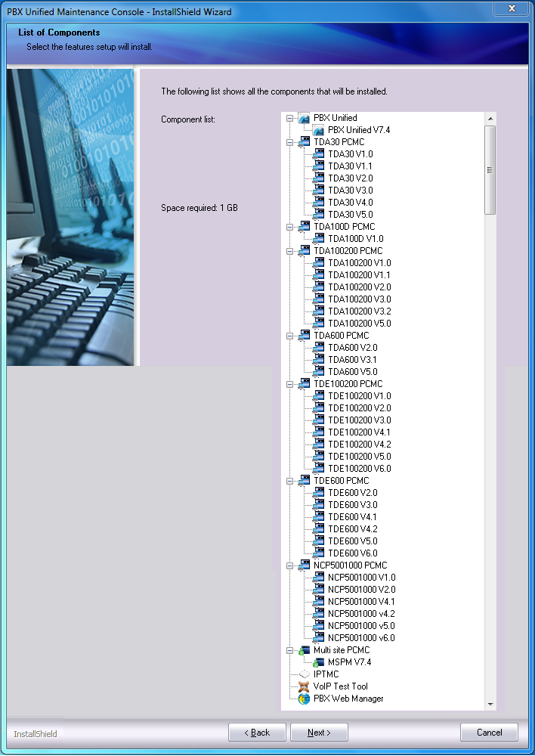Collapse the TDA100200 PCMC tree node
Image resolution: width=535 pixels, height=756 pixels.
pyautogui.click(x=289, y=251)
